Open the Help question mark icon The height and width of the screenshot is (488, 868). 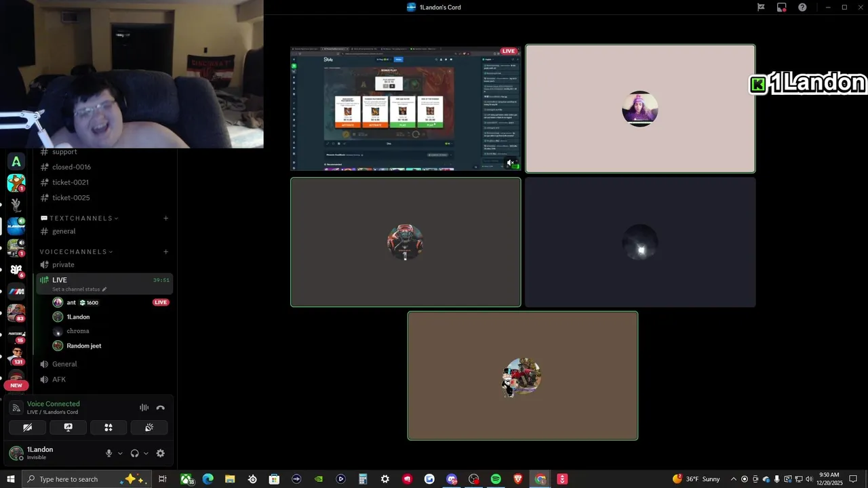[x=803, y=7]
